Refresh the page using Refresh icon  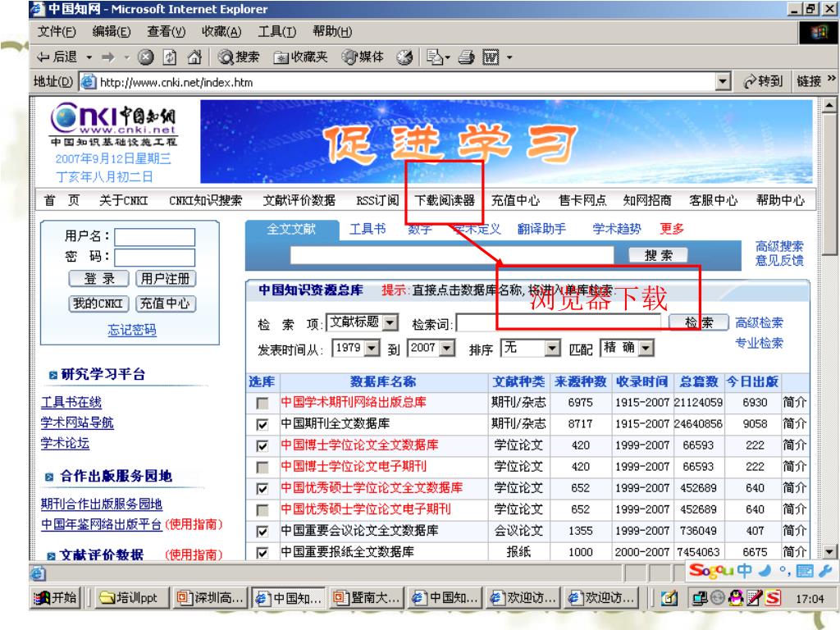coord(170,57)
